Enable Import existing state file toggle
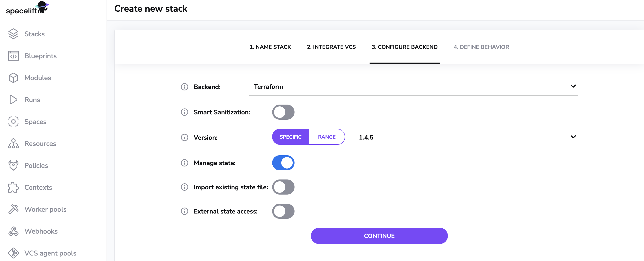This screenshot has height=261, width=644. pyautogui.click(x=283, y=187)
